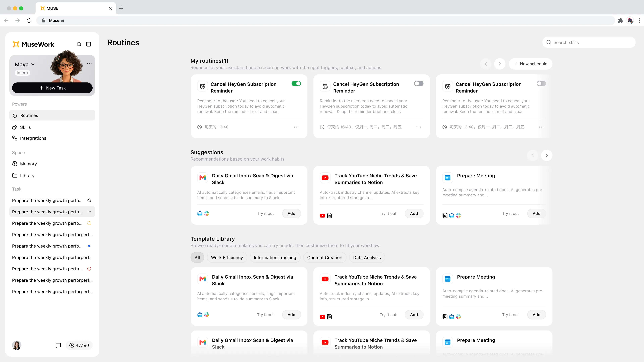Select the Information Tracking filter
The width and height of the screenshot is (644, 362).
275,258
